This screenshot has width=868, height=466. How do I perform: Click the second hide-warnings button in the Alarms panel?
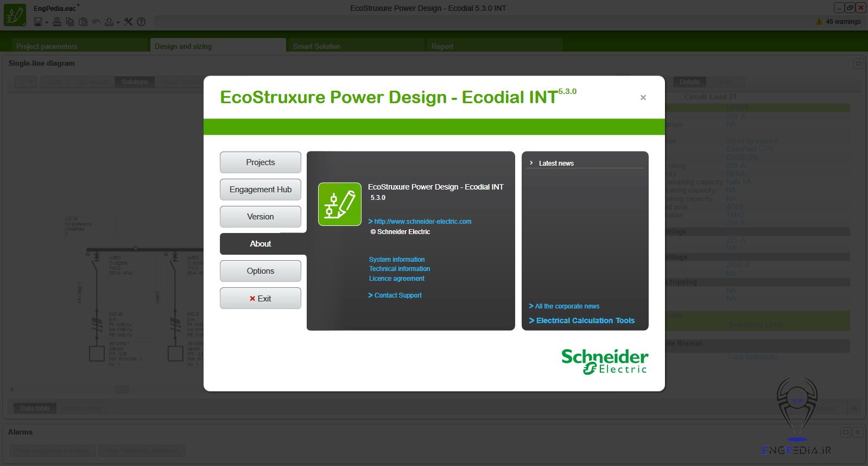click(x=142, y=451)
